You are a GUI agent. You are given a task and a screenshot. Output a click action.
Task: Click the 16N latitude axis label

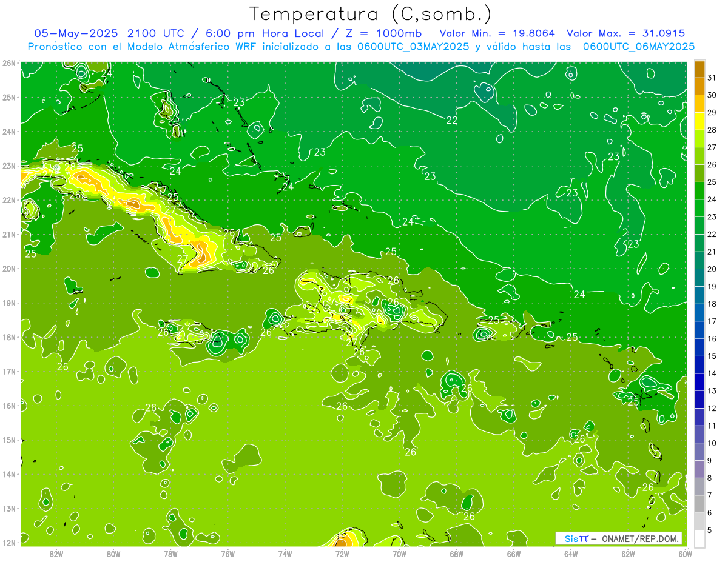tap(8, 406)
